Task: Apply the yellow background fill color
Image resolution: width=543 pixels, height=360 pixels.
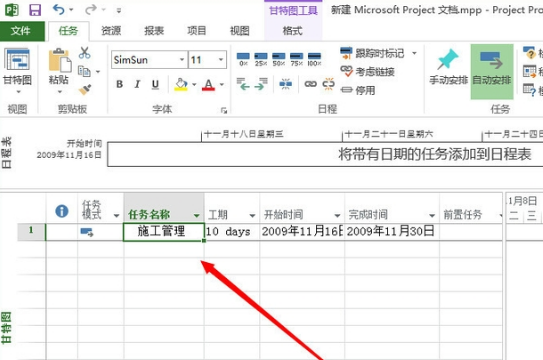Action: [181, 84]
